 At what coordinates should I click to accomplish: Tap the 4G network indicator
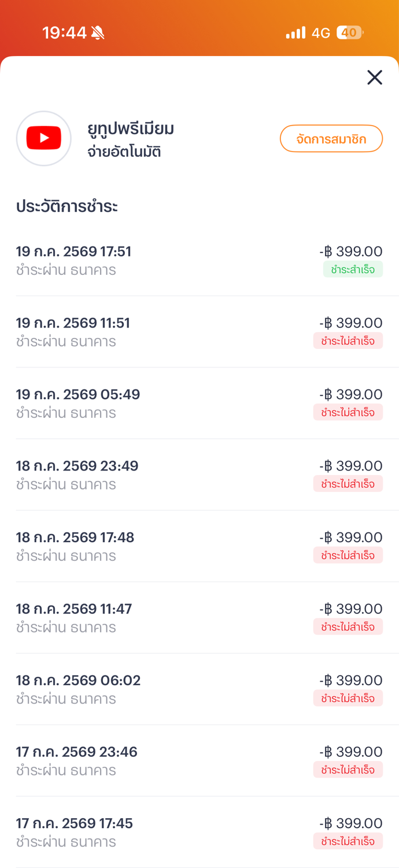pos(321,33)
